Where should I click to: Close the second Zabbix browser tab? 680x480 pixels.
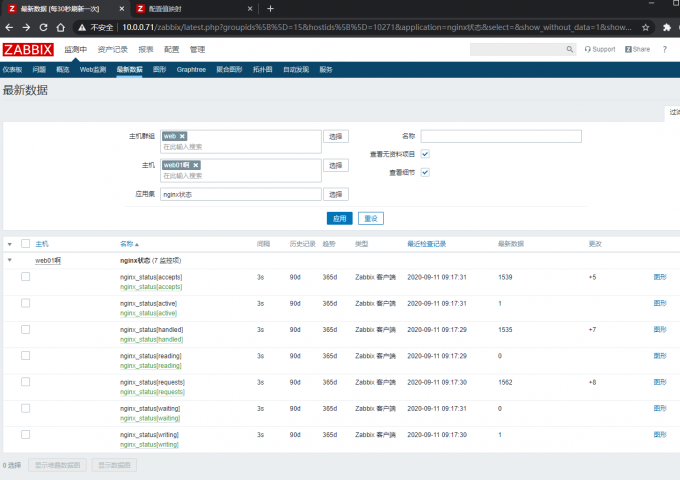(250, 9)
